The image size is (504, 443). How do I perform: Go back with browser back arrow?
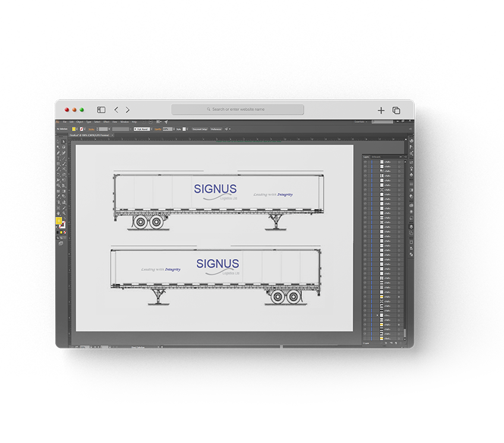pos(116,110)
